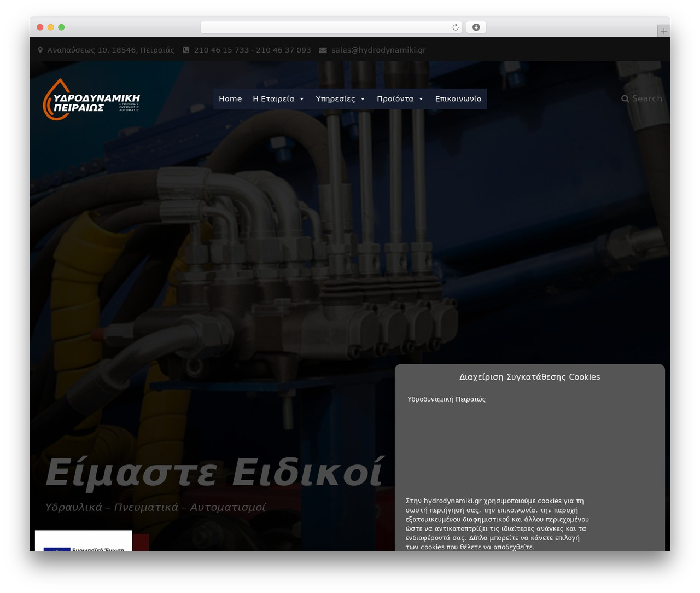
Task: Open the Προϊόντα menu item
Action: (x=400, y=99)
